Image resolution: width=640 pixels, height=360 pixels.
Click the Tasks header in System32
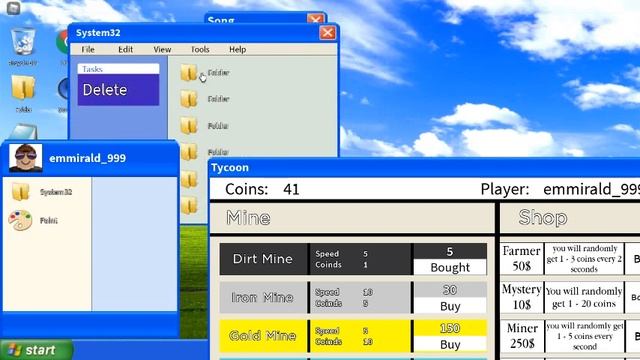click(118, 69)
